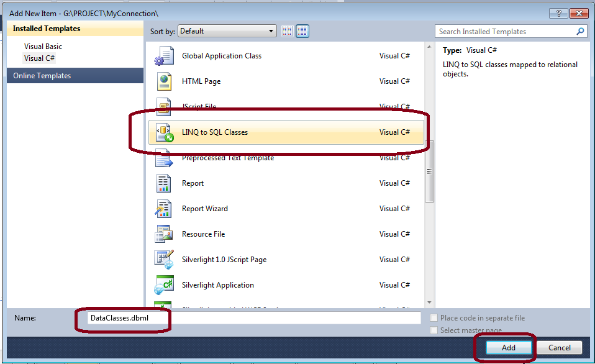Click the Report template icon
595x364 pixels.
pos(164,183)
